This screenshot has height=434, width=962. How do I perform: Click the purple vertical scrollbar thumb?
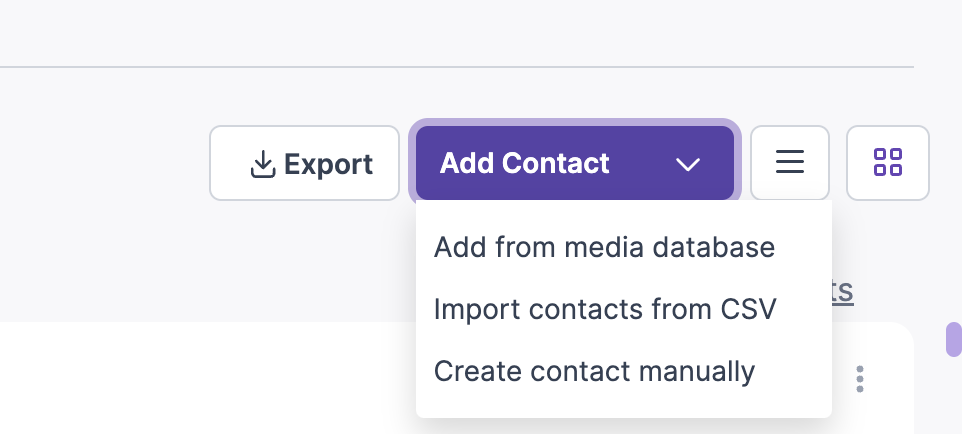point(954,339)
